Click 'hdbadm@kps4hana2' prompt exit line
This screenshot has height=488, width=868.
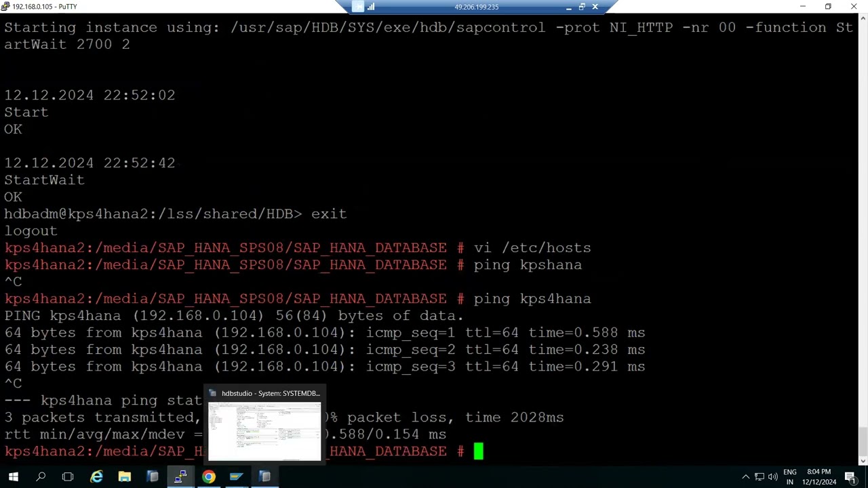176,214
